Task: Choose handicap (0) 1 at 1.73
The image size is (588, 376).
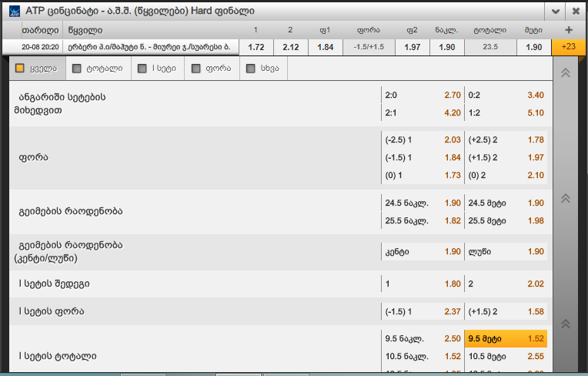Action: click(x=423, y=175)
